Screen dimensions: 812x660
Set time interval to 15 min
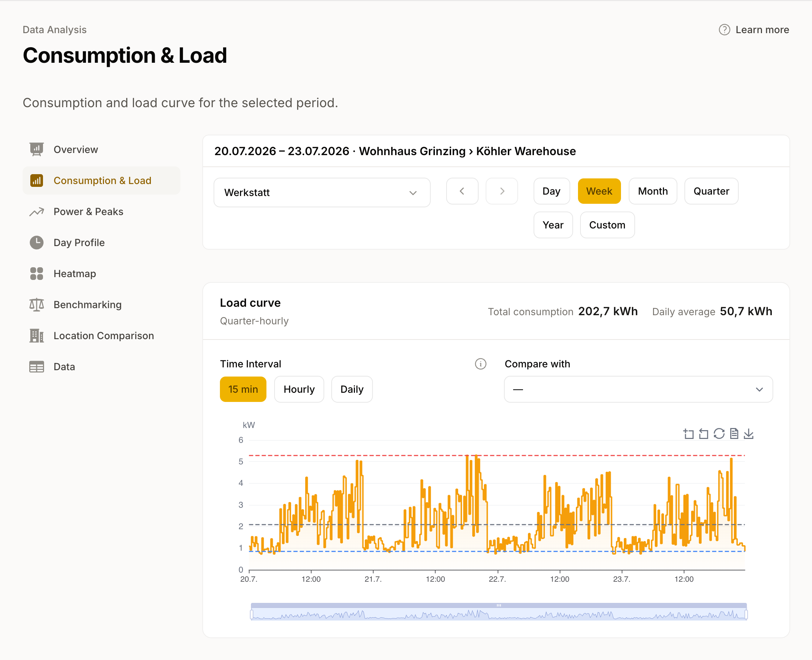[243, 389]
